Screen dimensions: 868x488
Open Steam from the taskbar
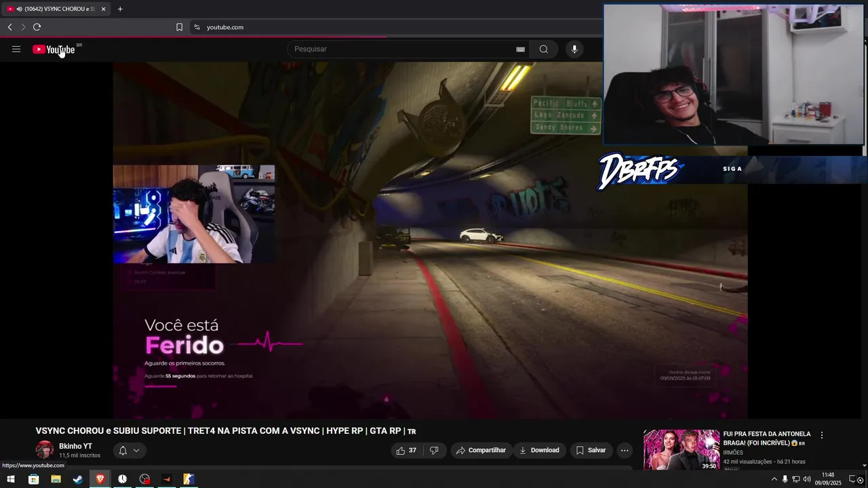78,479
